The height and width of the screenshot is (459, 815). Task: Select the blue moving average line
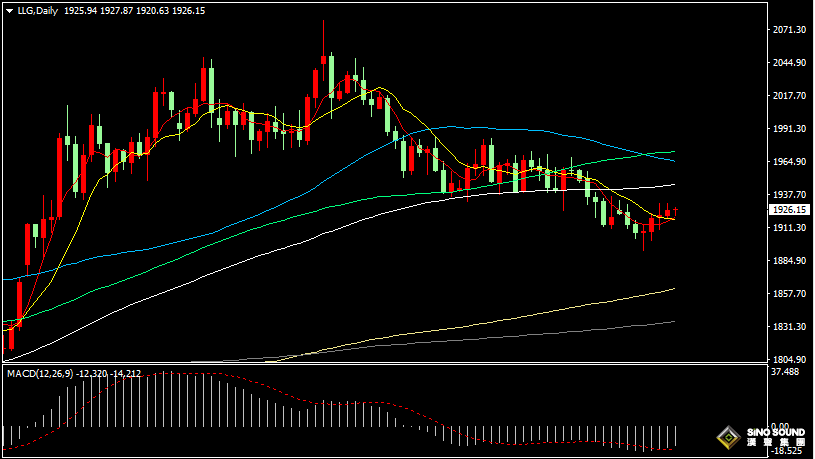450,127
